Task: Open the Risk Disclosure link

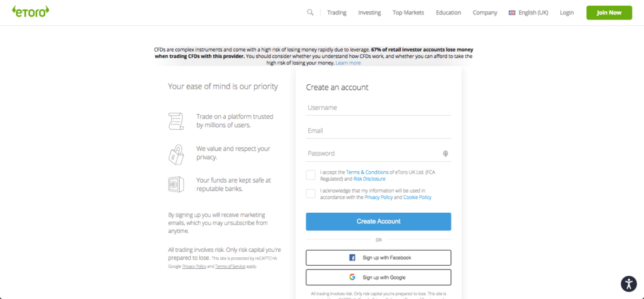Action: point(369,179)
